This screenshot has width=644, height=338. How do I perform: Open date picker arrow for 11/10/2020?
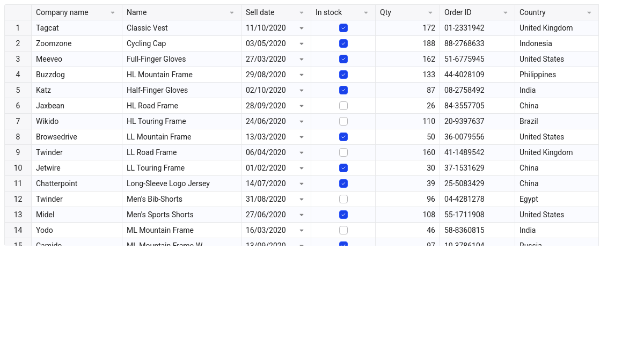(302, 28)
